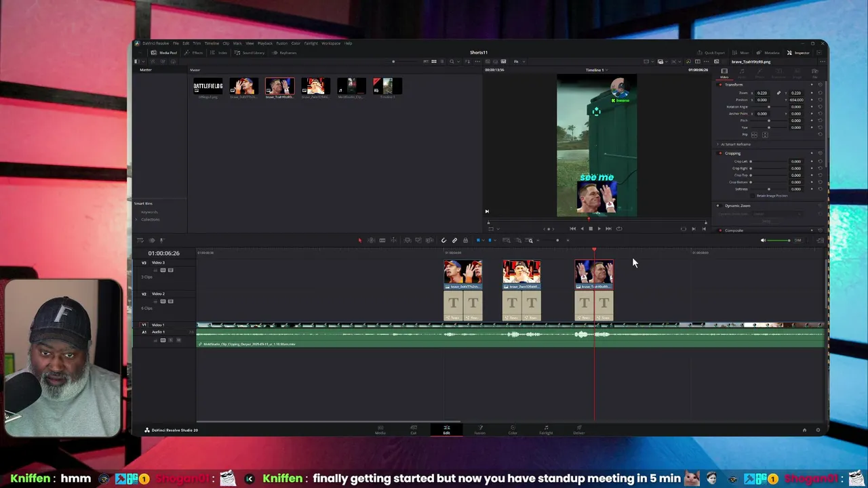Open the Media Pool panel button
The height and width of the screenshot is (488, 868).
(x=163, y=53)
